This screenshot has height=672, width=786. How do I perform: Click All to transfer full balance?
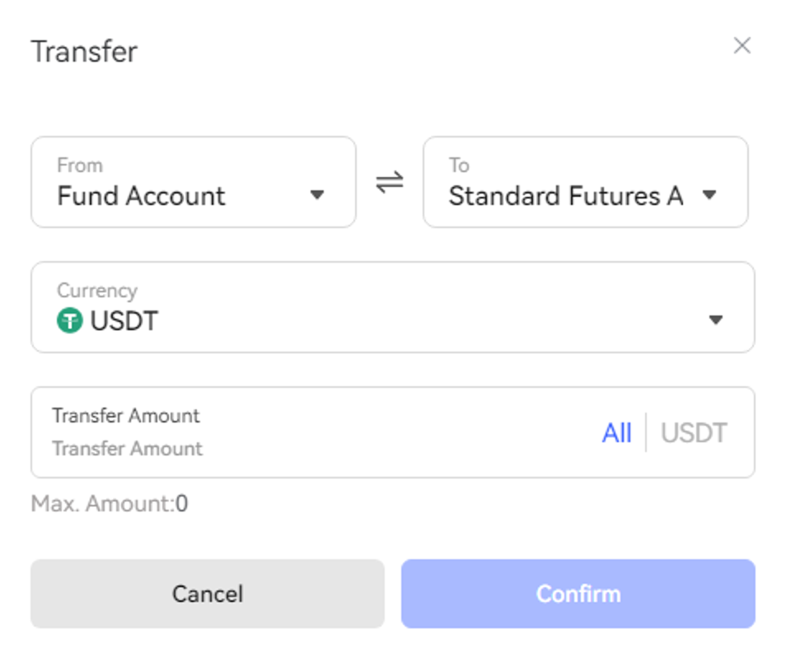coord(616,433)
